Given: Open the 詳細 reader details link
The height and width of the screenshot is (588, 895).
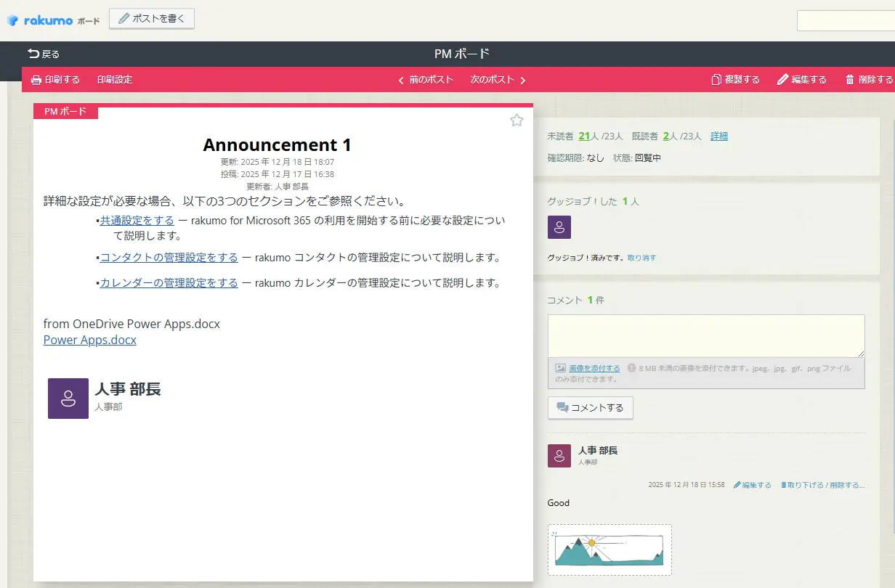Looking at the screenshot, I should click(x=719, y=136).
